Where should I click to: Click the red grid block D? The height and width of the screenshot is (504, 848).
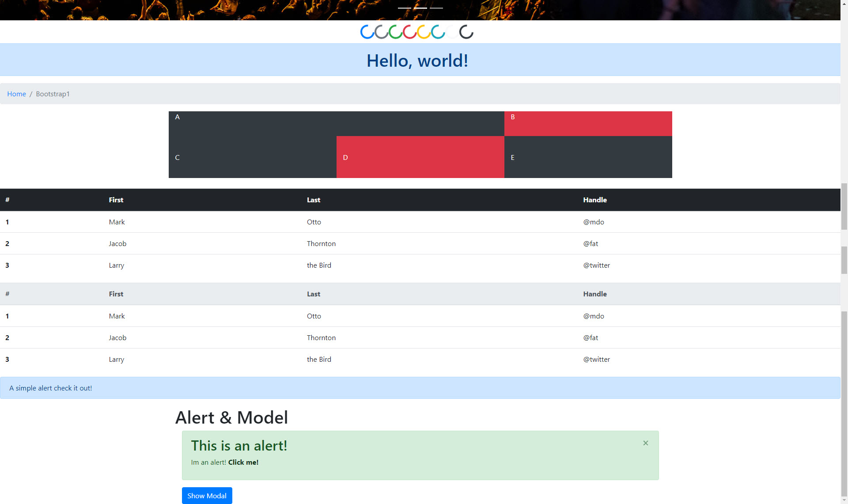pos(420,157)
